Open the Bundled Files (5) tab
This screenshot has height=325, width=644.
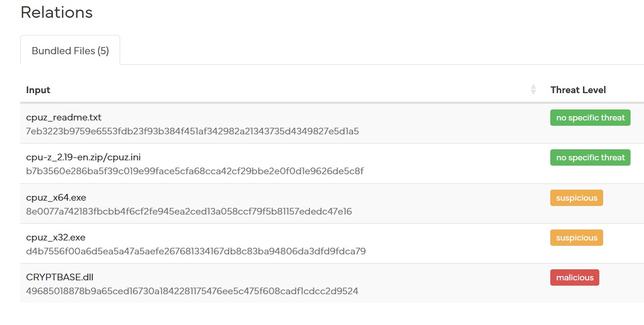[70, 51]
